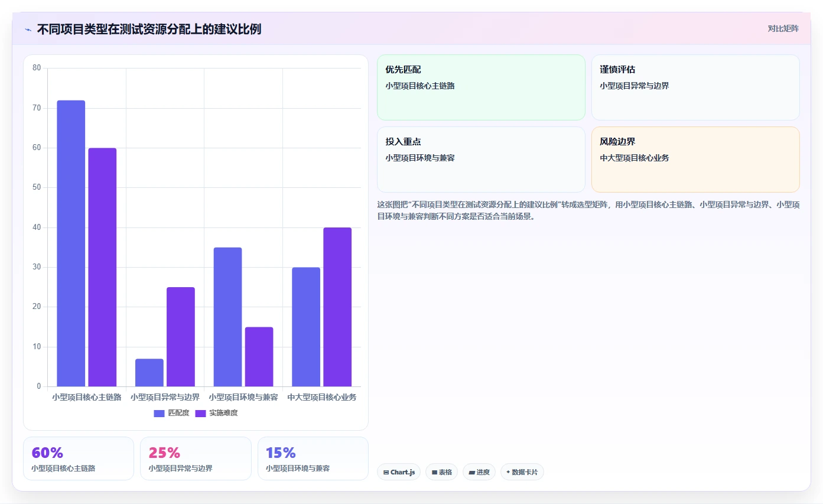Click 小型项目异常与边界 text in 谨慎评估 card

(x=635, y=86)
